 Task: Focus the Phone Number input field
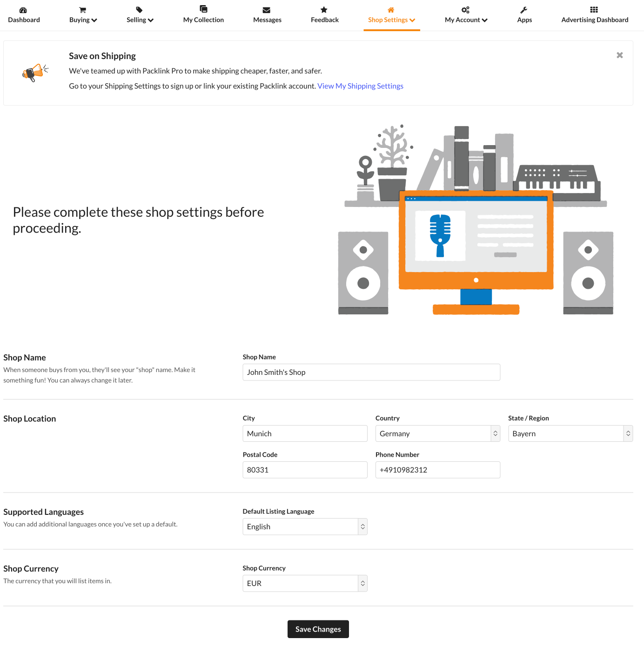[x=437, y=470]
